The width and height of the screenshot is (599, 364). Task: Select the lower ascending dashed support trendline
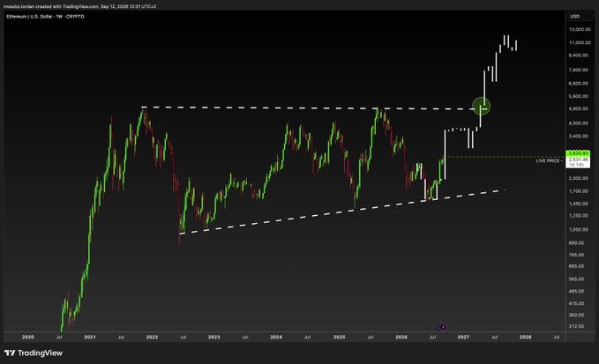coord(342,212)
